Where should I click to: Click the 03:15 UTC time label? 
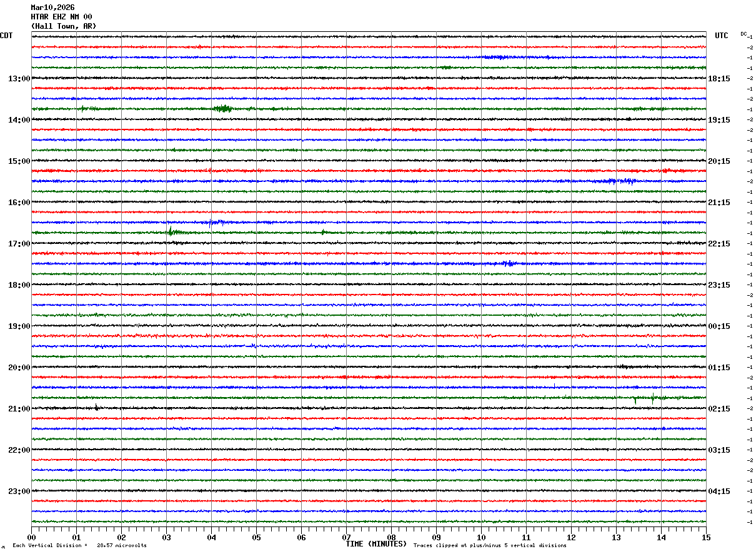(719, 450)
